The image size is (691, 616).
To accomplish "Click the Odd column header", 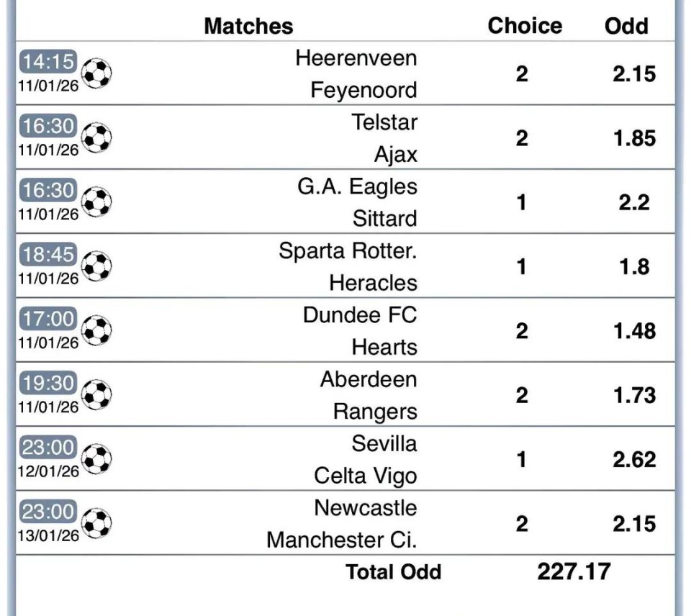I will (626, 26).
